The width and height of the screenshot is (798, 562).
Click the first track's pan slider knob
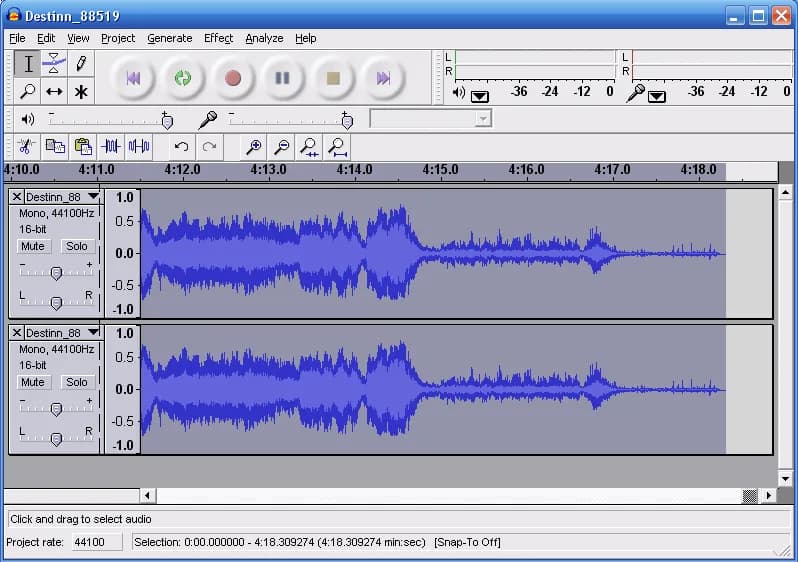pyautogui.click(x=56, y=303)
